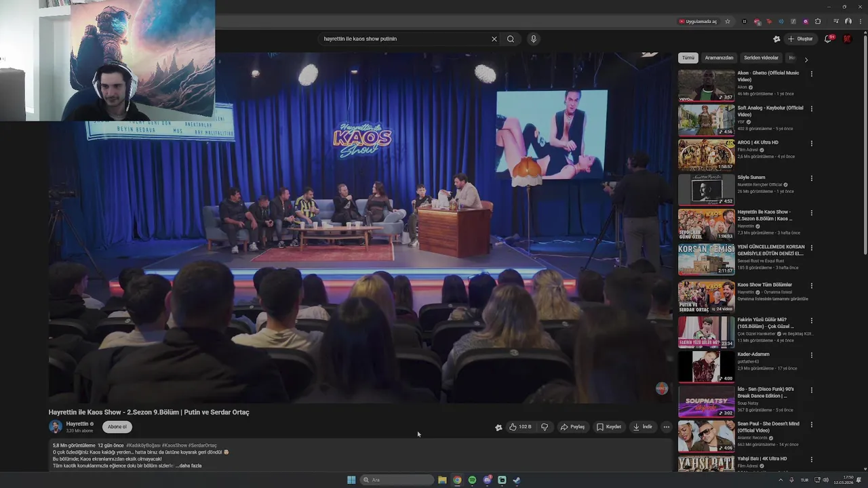
Task: Start voice search with the microphone icon
Action: [x=534, y=39]
